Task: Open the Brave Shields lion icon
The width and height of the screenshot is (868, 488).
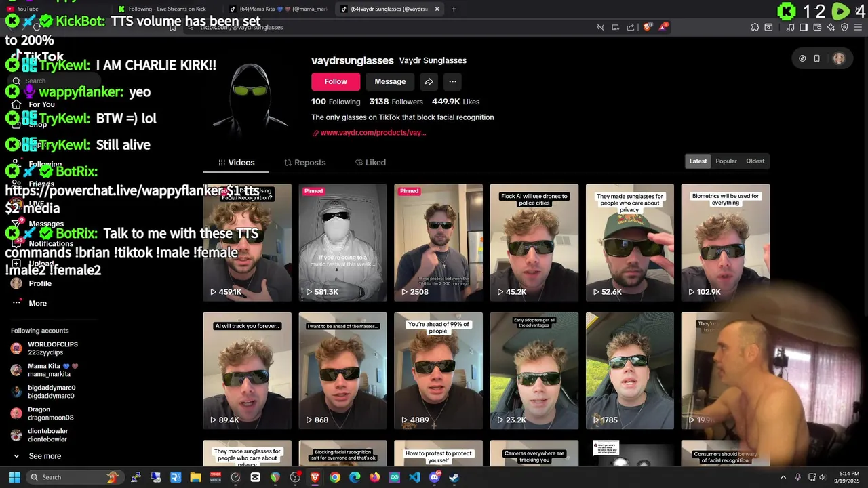Action: pos(647,27)
